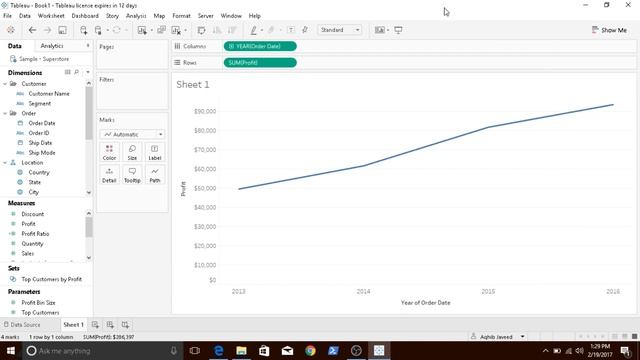Open the Analysis menu
Viewport: 640px width, 360px height.
pos(136,16)
